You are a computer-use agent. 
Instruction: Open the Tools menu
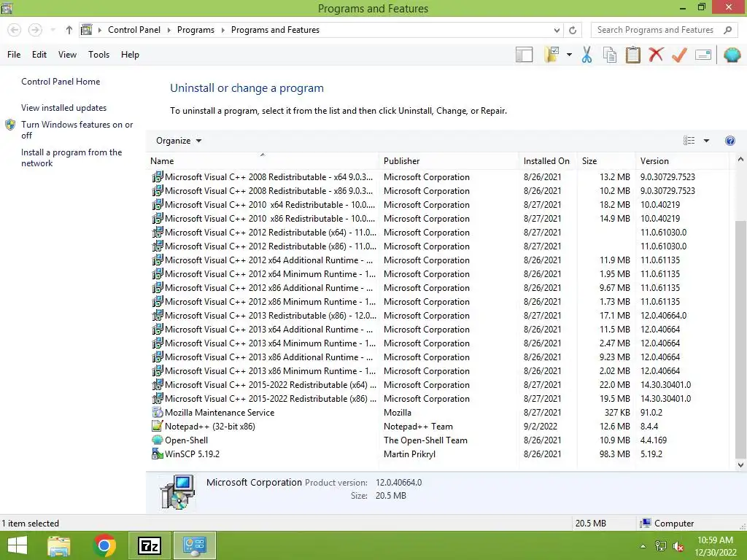click(x=98, y=55)
